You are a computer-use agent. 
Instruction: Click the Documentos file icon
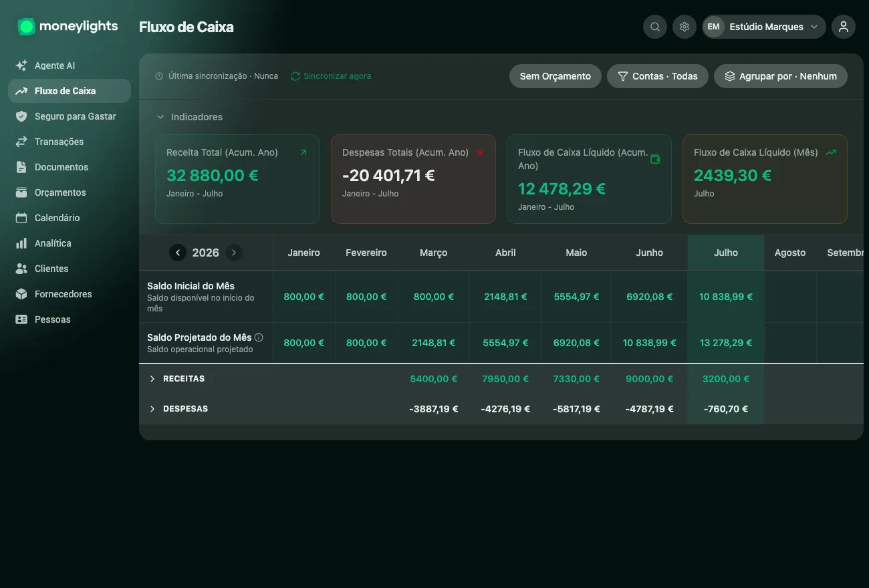click(x=21, y=167)
